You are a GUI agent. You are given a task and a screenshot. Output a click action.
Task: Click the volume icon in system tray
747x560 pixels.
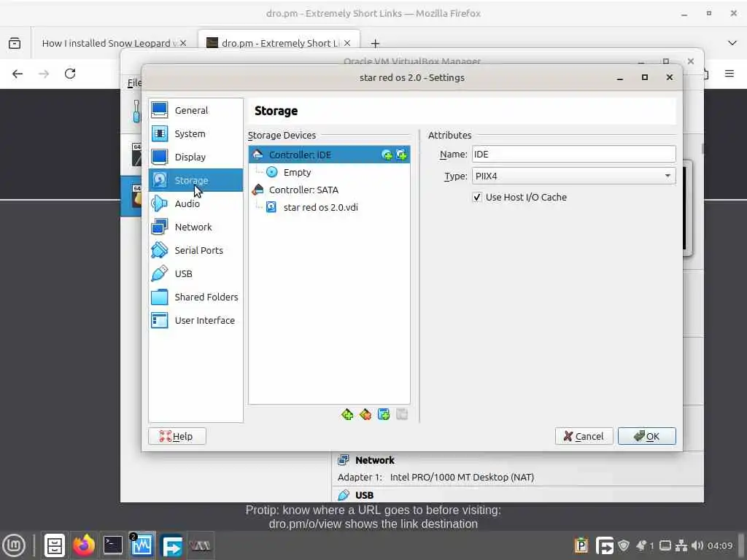(697, 545)
